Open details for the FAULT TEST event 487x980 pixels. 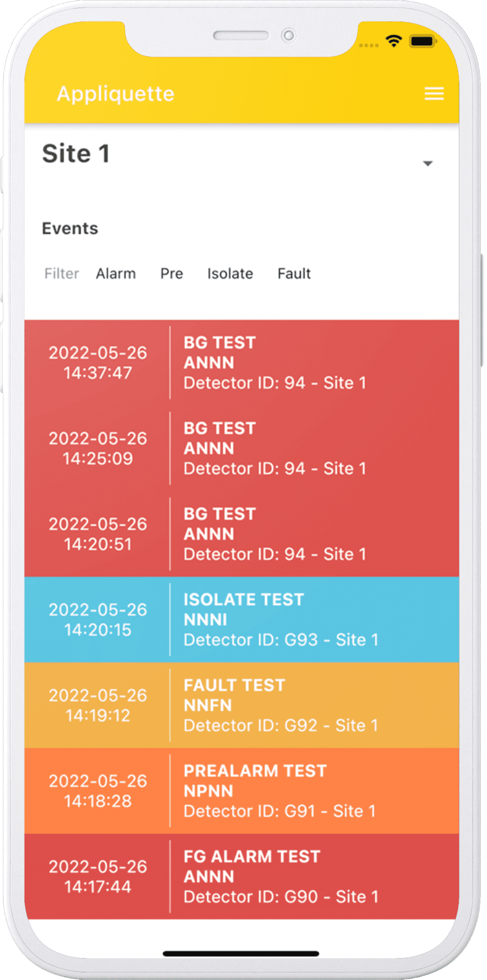243,705
